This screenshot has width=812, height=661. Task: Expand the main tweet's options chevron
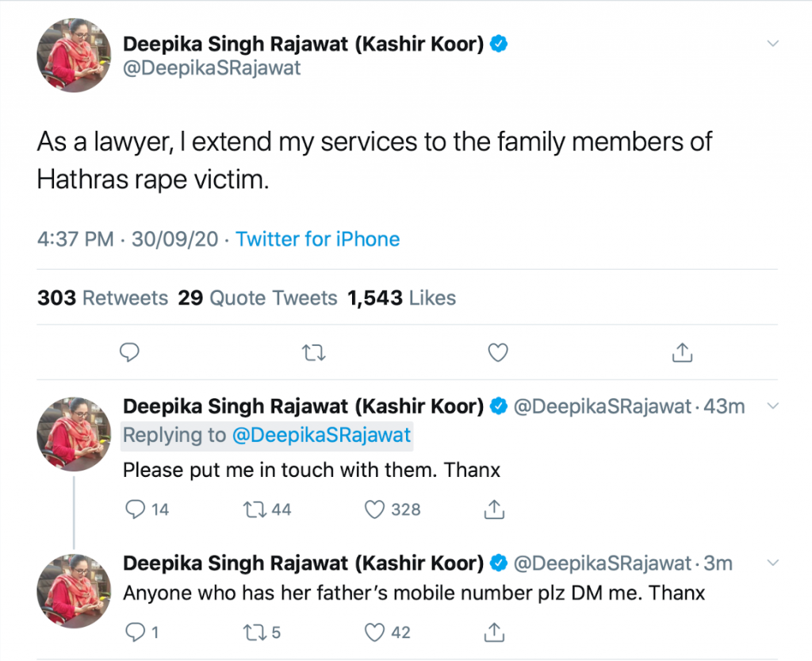[773, 44]
